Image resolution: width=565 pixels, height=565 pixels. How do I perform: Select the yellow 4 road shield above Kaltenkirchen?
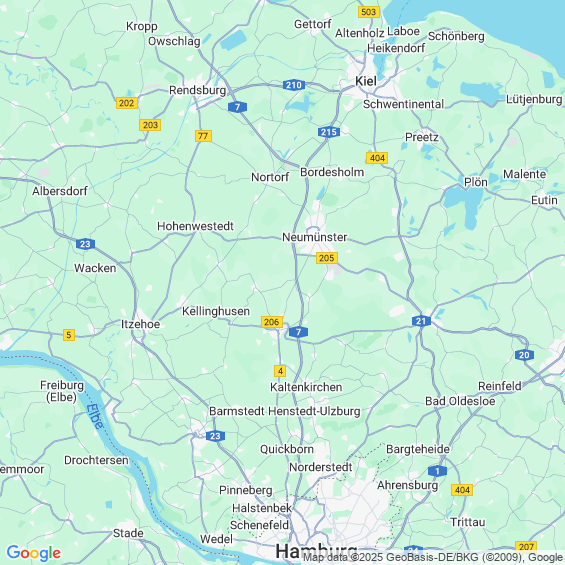(280, 371)
